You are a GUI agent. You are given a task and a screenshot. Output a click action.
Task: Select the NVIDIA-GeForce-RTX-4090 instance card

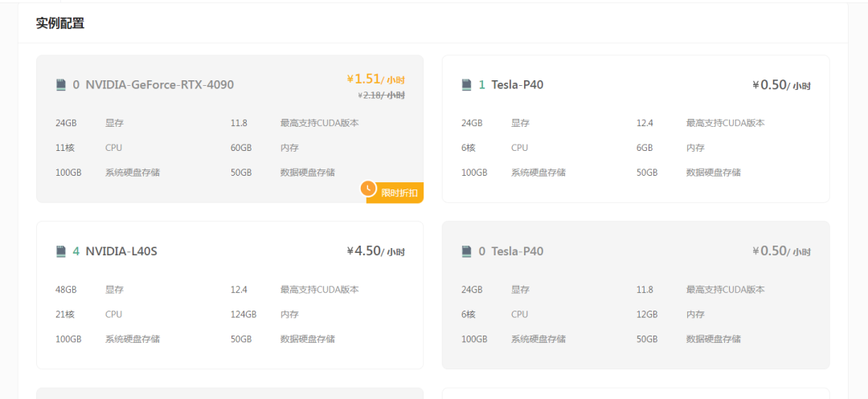(230, 128)
